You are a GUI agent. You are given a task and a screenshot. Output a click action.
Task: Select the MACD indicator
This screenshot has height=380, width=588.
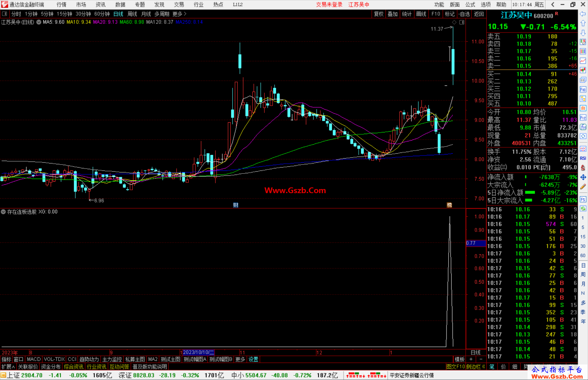coord(34,359)
